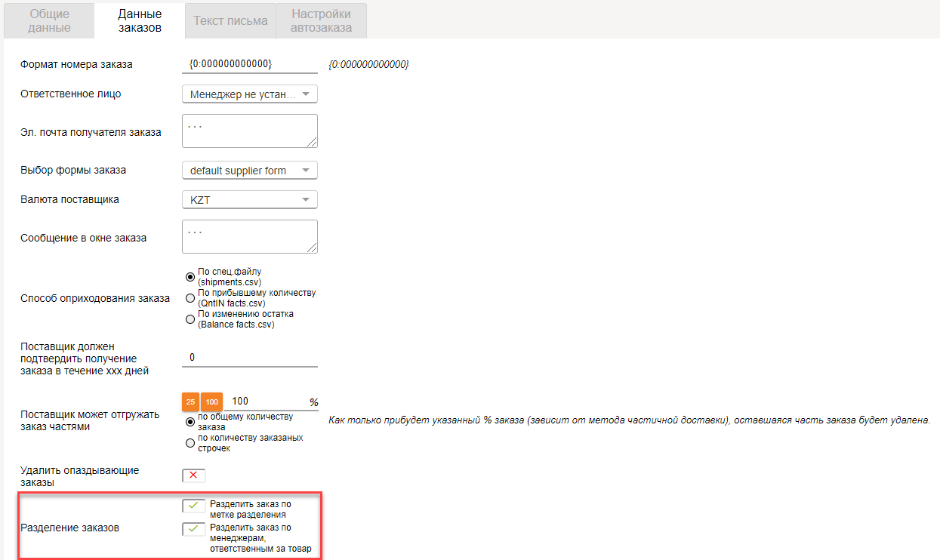Toggle Разделить заказ по метке разделения
Viewport: 940px width, 560px height.
(193, 505)
